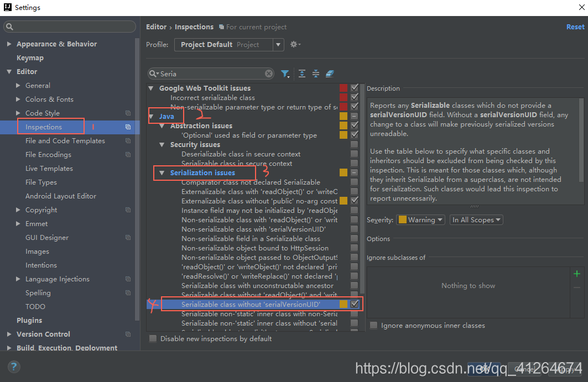The width and height of the screenshot is (588, 382).
Task: Enable the 'Serializable class without serialVersionUID' inspection checkbox
Action: [x=355, y=304]
